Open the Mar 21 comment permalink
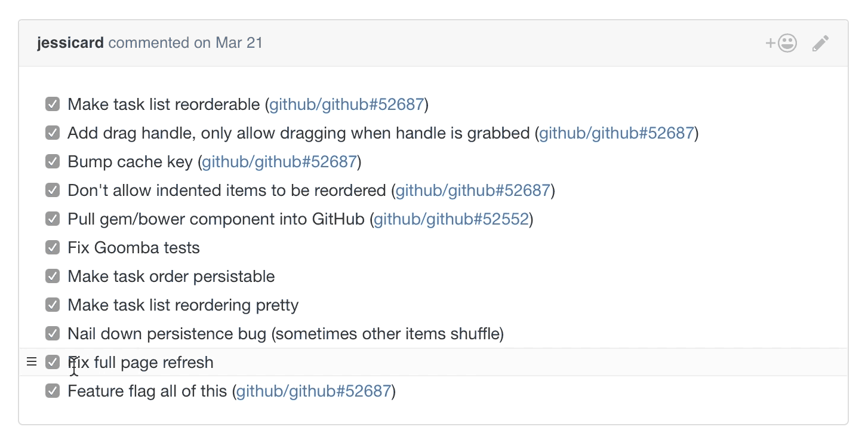 pos(238,42)
